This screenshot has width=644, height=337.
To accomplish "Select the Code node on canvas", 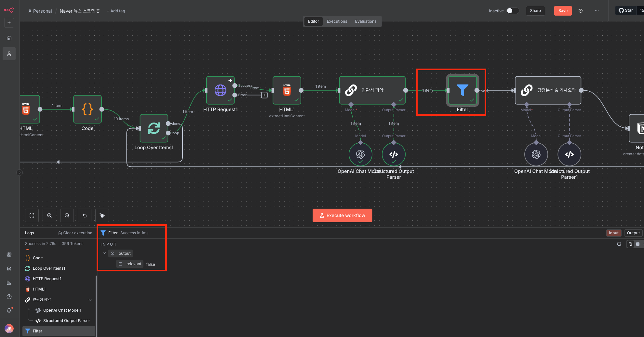I will pyautogui.click(x=87, y=109).
